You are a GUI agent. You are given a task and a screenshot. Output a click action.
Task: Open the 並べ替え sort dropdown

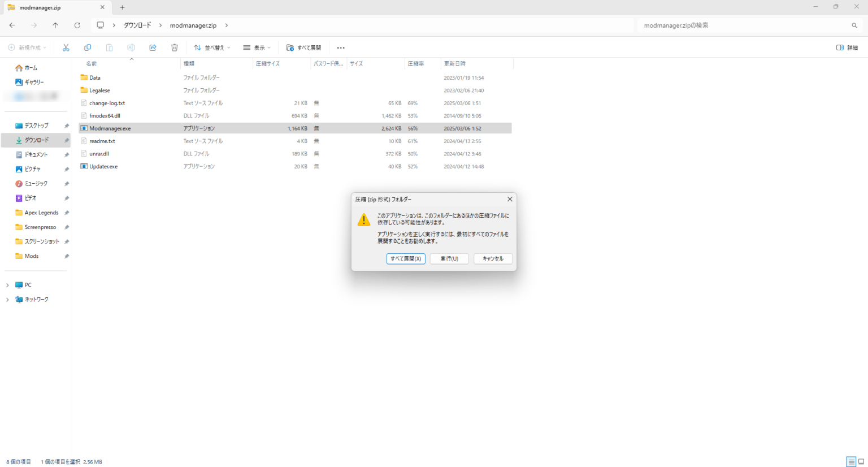point(212,47)
